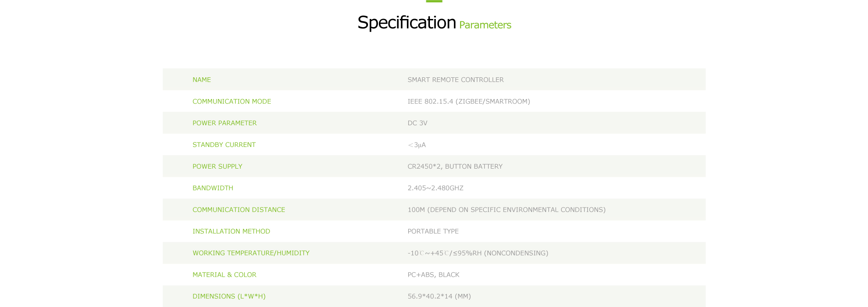Click the COMMUNICATION MODE label
This screenshot has width=868, height=307.
tap(231, 101)
